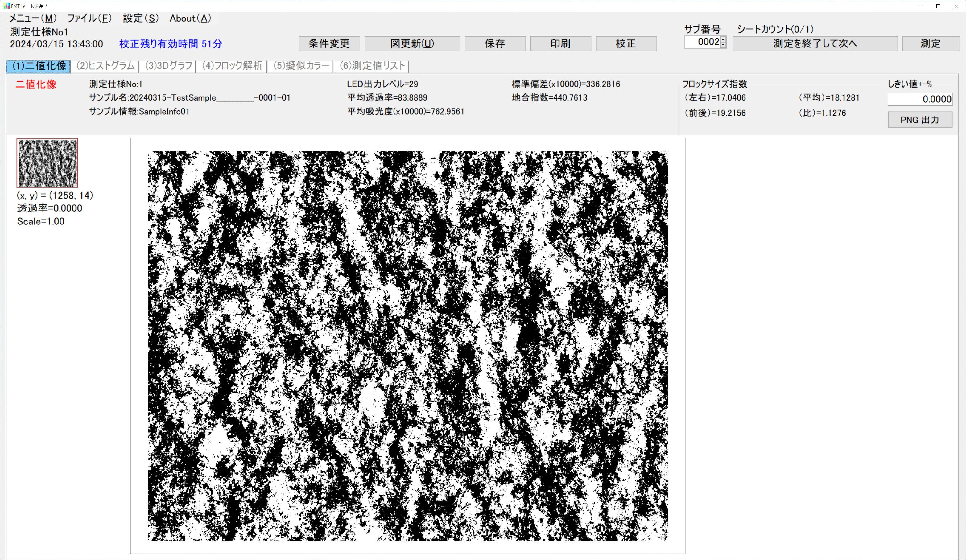Click the シートカウント(0/1) label

[775, 29]
